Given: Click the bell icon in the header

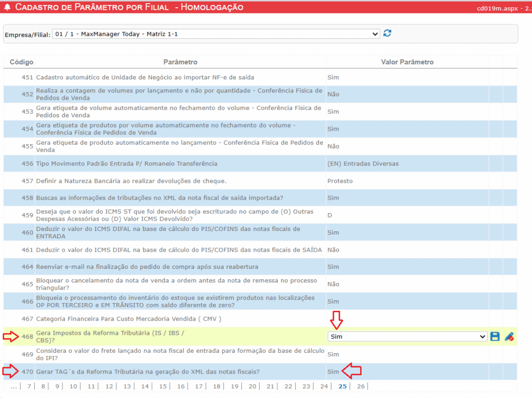Looking at the screenshot, I should (7, 7).
